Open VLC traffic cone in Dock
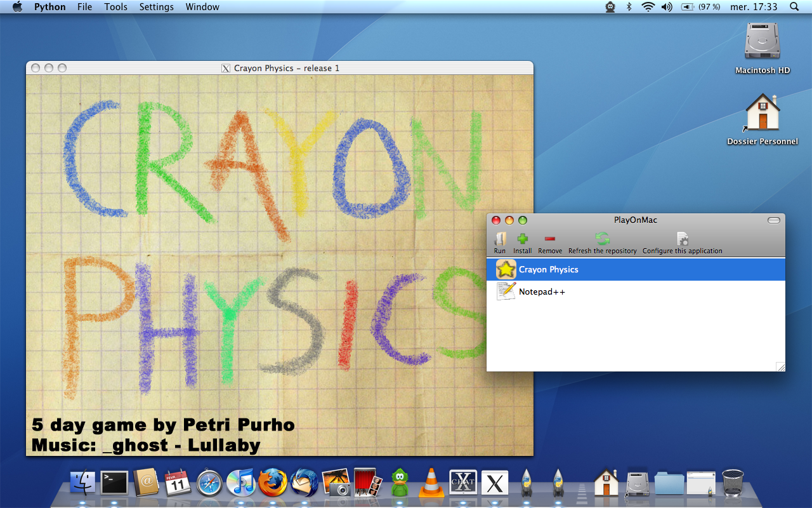 pyautogui.click(x=431, y=483)
